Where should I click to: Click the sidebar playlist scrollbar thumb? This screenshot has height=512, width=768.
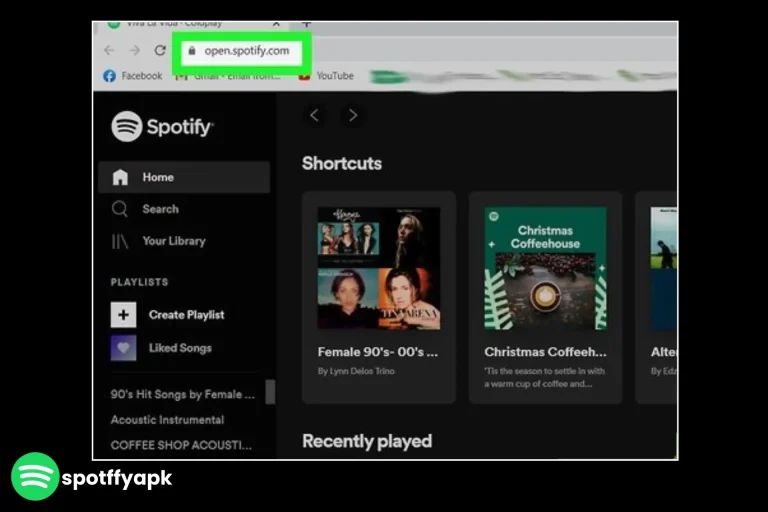[270, 392]
